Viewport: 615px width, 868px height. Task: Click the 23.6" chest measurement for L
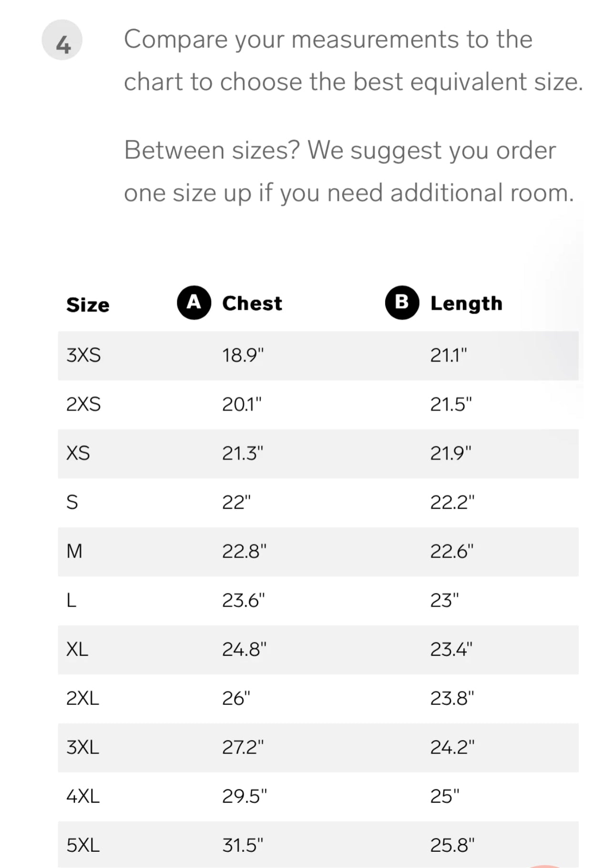(x=243, y=600)
